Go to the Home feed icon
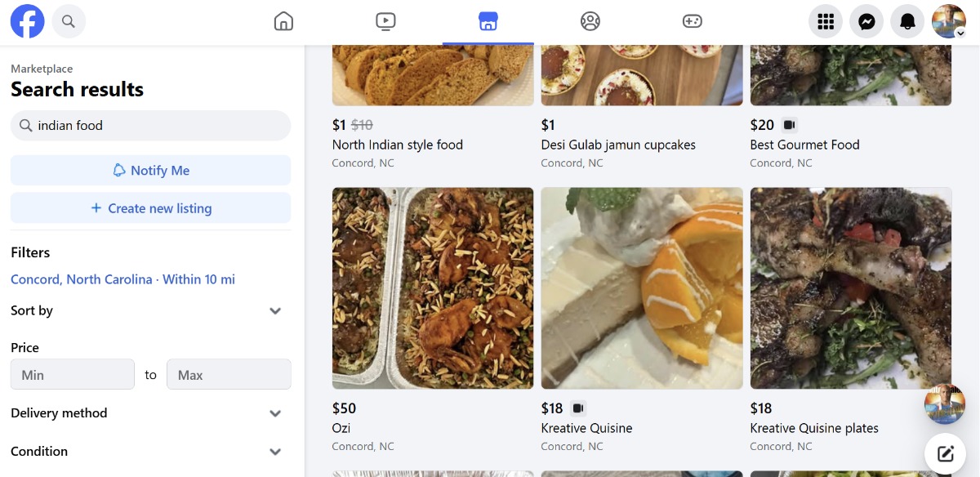The height and width of the screenshot is (477, 980). [283, 21]
